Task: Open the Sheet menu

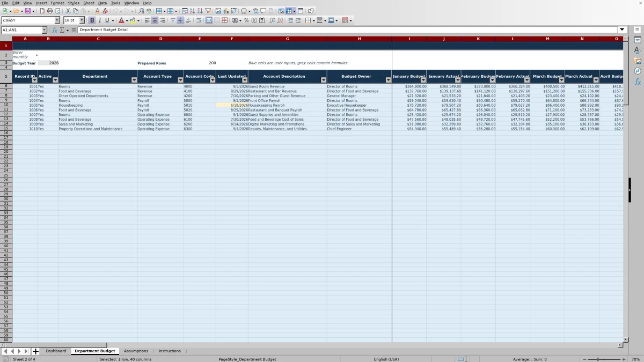Action: pyautogui.click(x=89, y=3)
